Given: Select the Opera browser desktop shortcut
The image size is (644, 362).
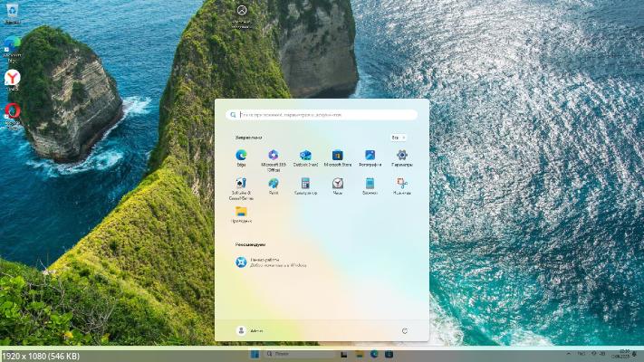Looking at the screenshot, I should tap(13, 116).
